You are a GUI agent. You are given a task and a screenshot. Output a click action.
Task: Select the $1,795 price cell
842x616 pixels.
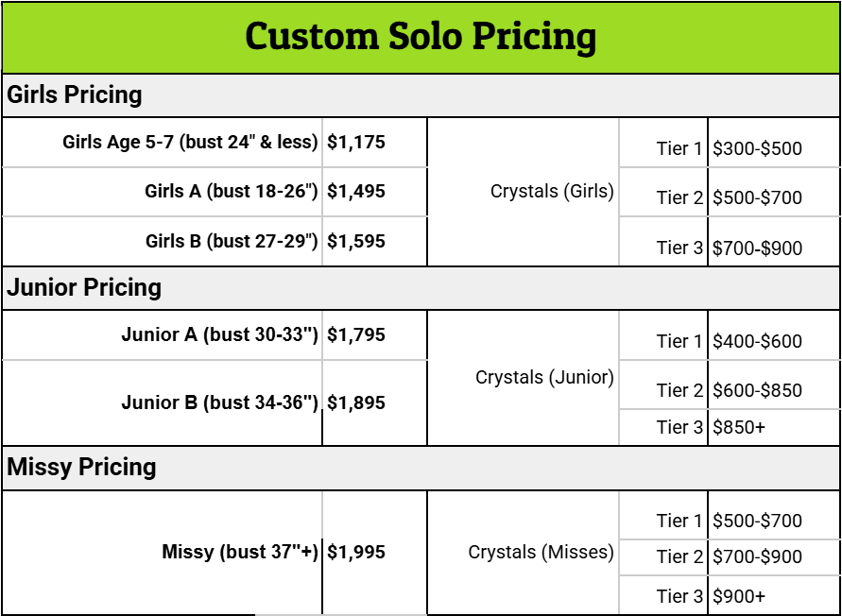(x=356, y=334)
